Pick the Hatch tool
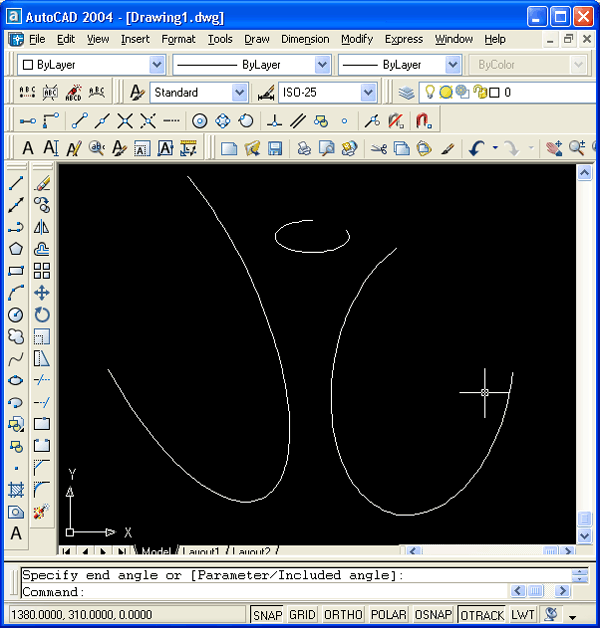 click(x=16, y=490)
